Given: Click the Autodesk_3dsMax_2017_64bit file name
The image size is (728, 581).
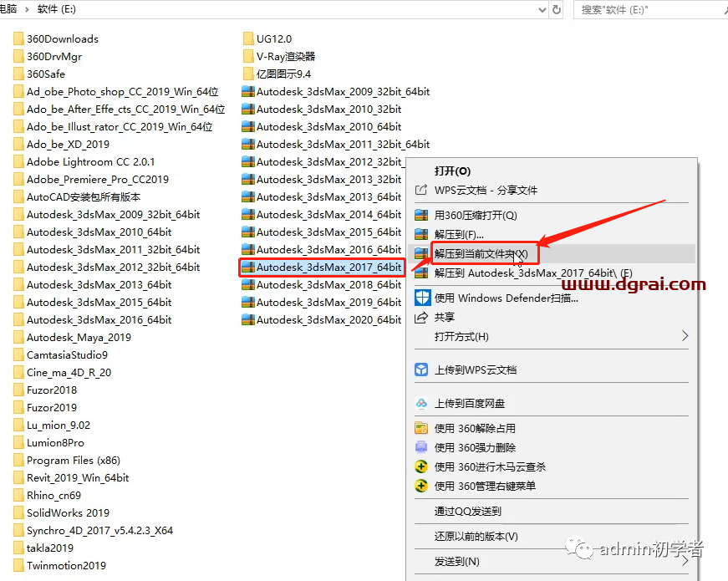Looking at the screenshot, I should click(328, 268).
